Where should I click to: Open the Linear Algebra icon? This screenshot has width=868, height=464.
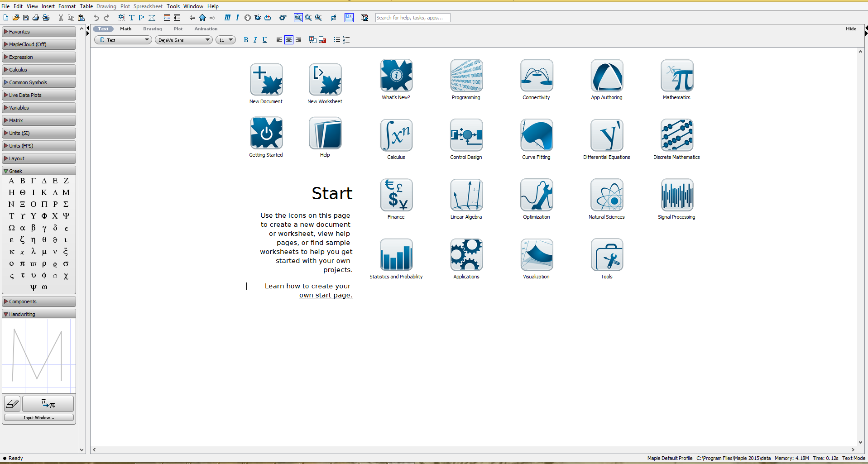466,195
